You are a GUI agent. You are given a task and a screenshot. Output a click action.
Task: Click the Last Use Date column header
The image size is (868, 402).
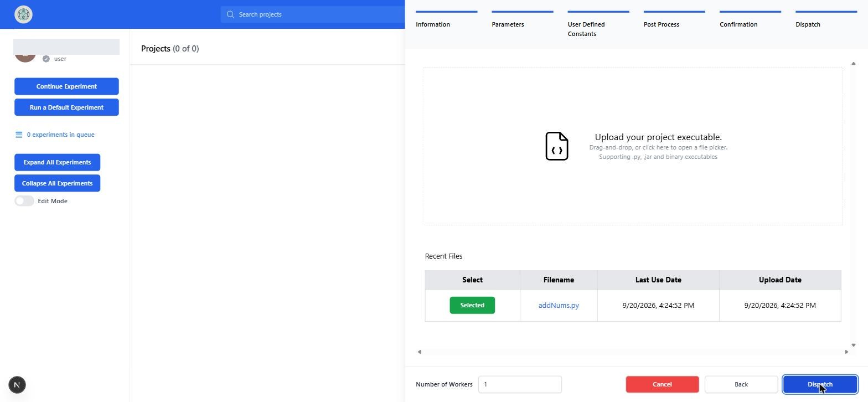click(658, 280)
